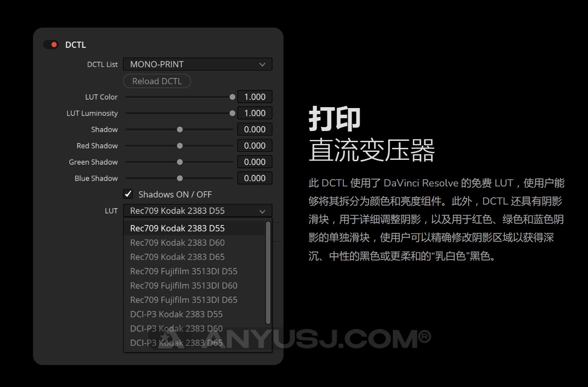This screenshot has height=387, width=588.
Task: Edit the Red Shadow value field
Action: [x=255, y=146]
